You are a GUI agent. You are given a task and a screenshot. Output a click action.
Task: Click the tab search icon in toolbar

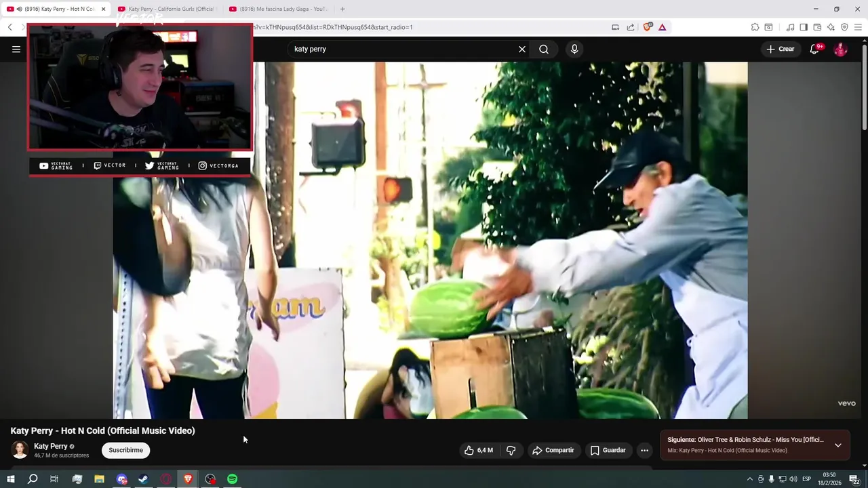(x=768, y=27)
